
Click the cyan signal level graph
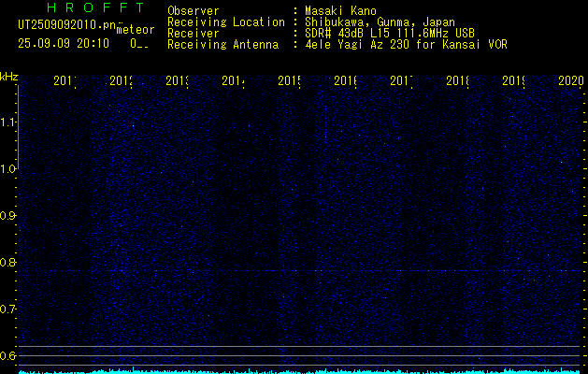click(x=299, y=370)
